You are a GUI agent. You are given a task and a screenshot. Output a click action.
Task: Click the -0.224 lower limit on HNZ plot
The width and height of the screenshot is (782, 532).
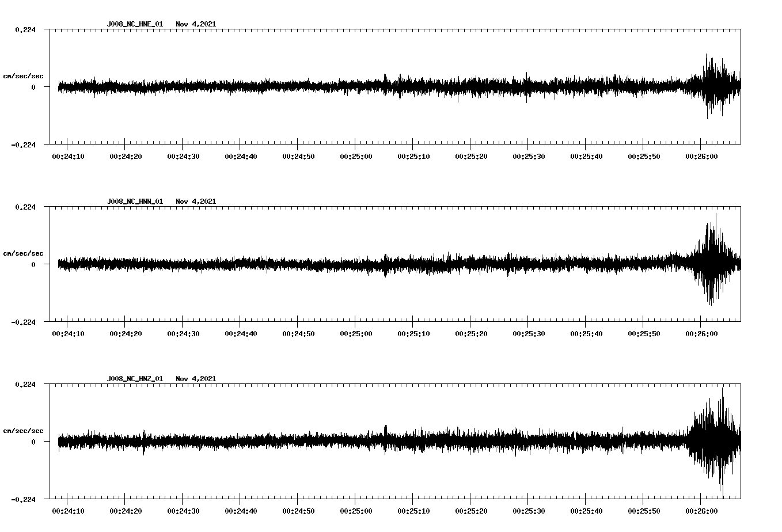[x=24, y=500]
